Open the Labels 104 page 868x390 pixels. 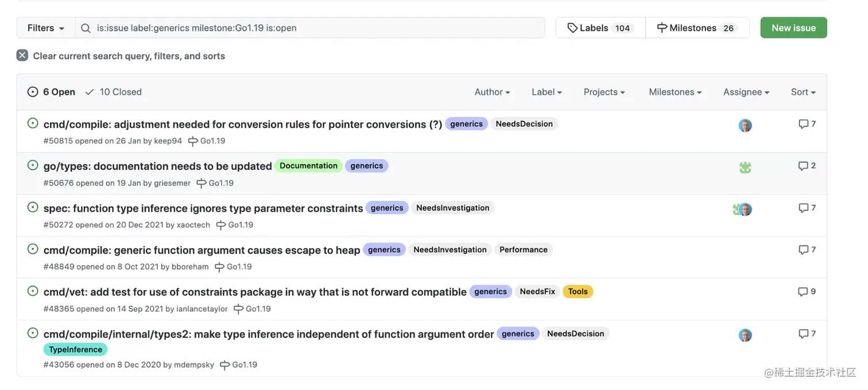point(600,28)
